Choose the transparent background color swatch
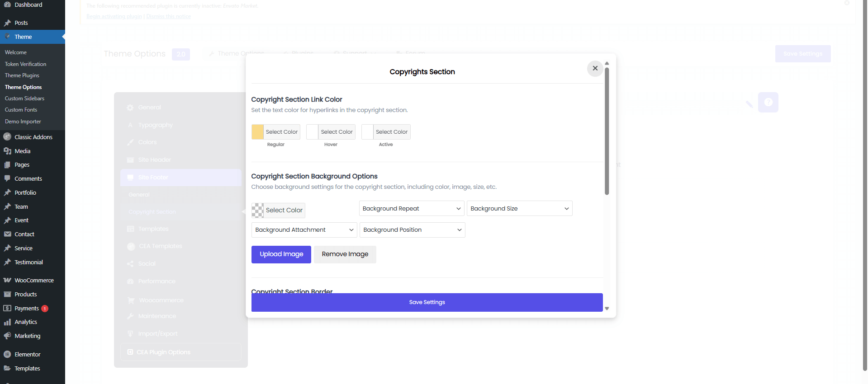This screenshot has width=868, height=384. (258, 210)
